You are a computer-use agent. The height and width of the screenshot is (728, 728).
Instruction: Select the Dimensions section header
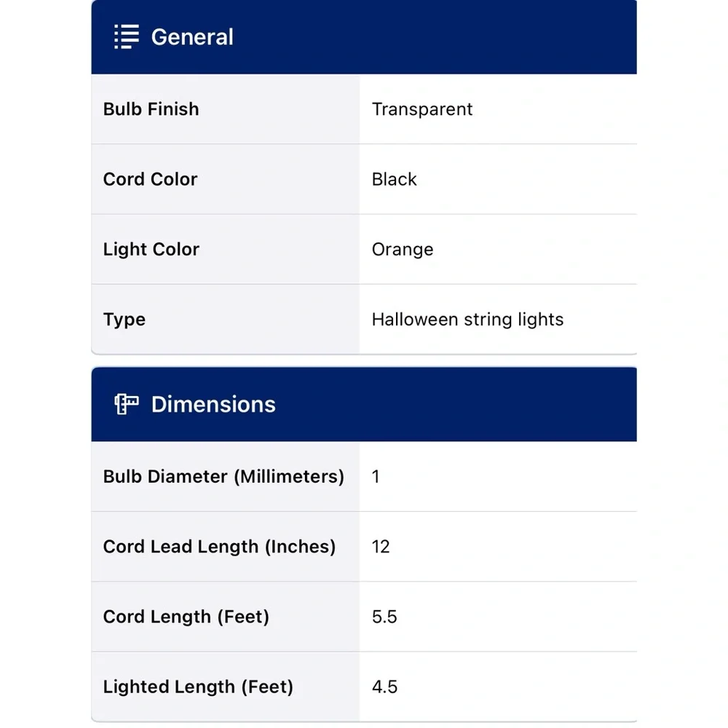[x=364, y=404]
